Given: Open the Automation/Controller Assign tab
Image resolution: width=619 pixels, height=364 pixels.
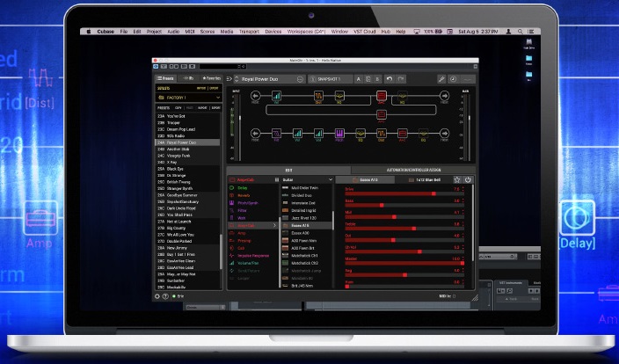Looking at the screenshot, I should coord(414,170).
